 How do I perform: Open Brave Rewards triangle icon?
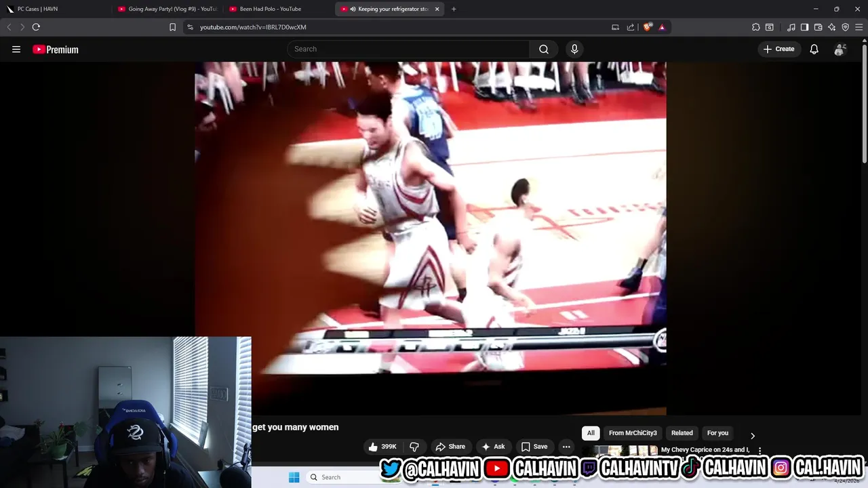pos(662,27)
